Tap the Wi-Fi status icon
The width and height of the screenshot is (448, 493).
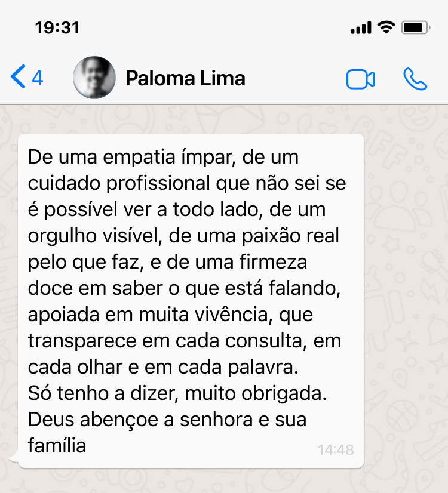386,27
